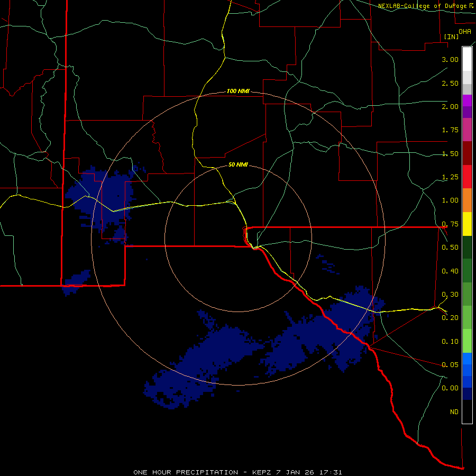This screenshot has height=476, width=476.
Task: Pick the yellow 0.75 color swatch
Action: click(x=467, y=224)
